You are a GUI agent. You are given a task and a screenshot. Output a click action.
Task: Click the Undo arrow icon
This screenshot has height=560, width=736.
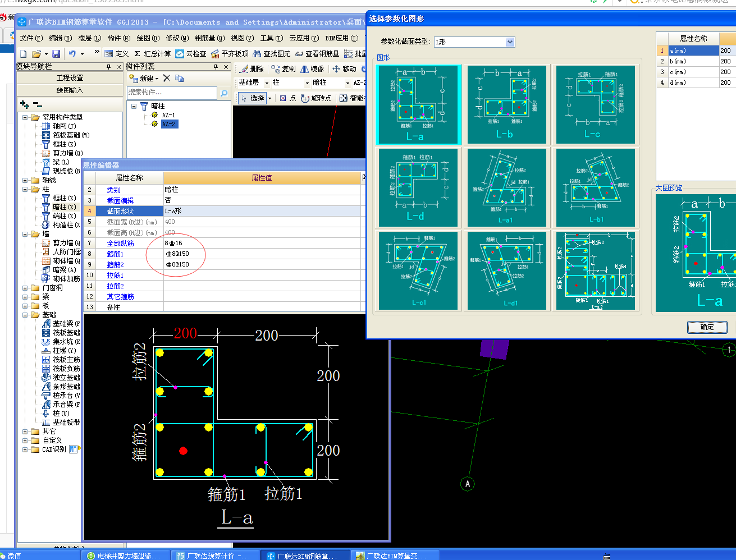72,54
